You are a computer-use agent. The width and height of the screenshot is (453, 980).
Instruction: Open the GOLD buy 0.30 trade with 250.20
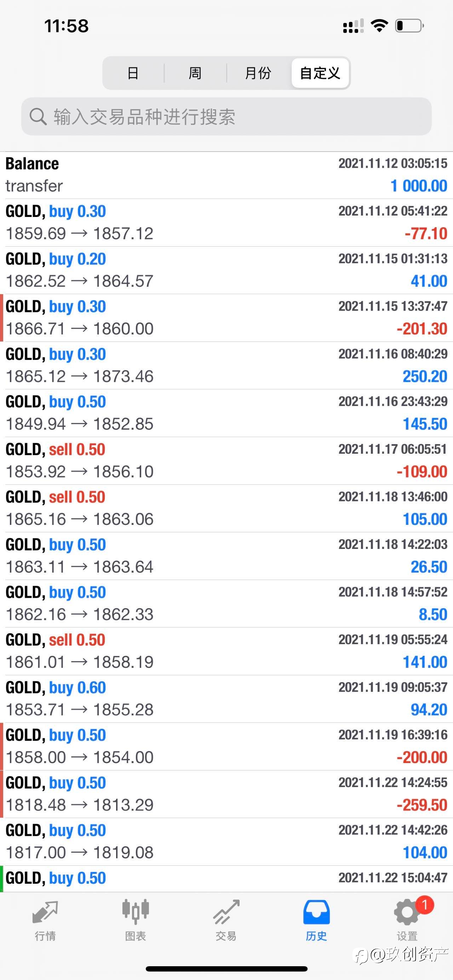tap(226, 365)
